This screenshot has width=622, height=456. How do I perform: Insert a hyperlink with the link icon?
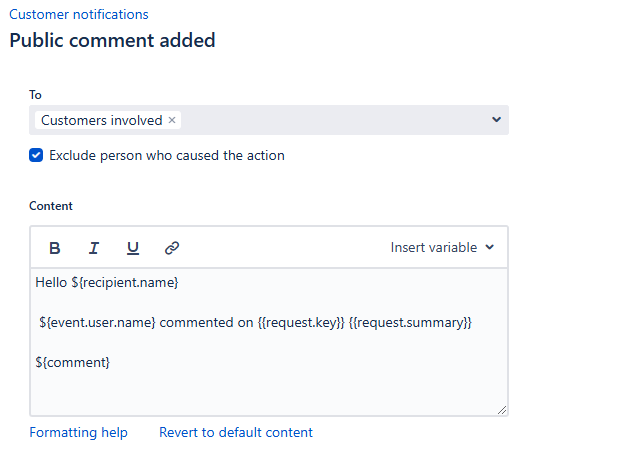pyautogui.click(x=172, y=248)
